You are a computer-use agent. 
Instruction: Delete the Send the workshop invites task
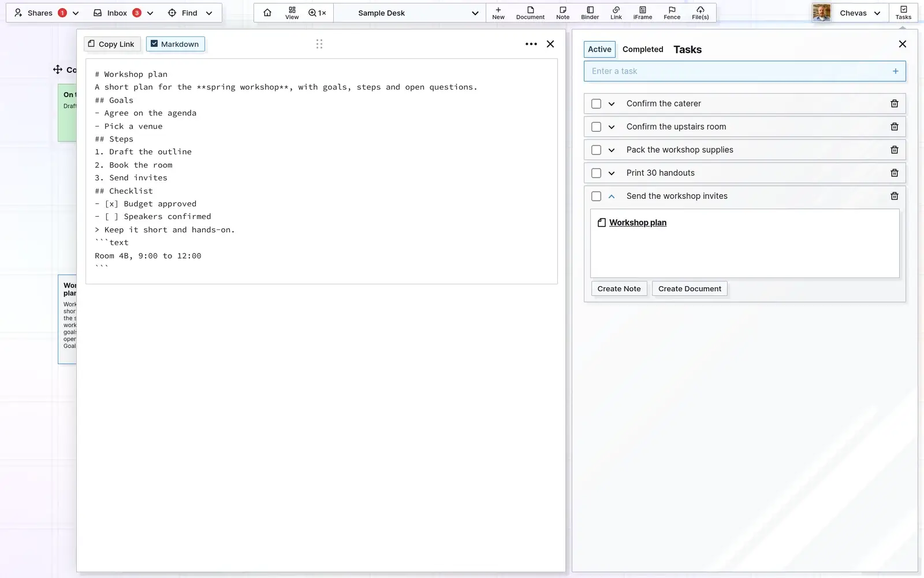895,196
